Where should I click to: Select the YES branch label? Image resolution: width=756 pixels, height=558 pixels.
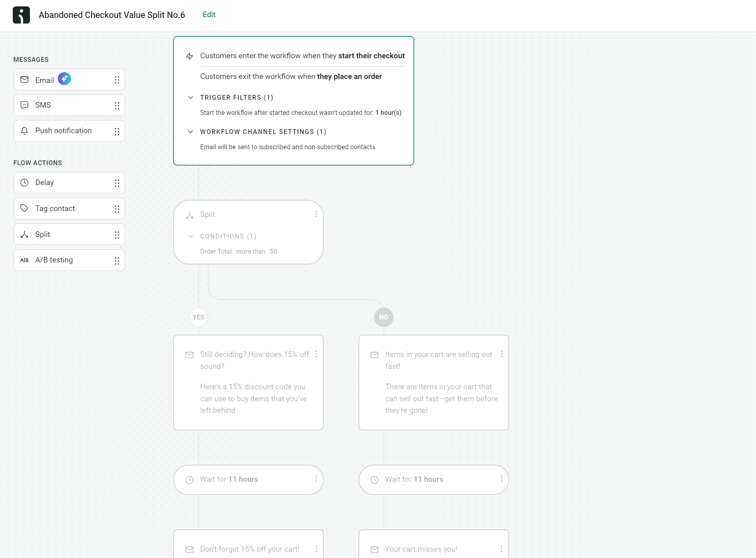click(198, 317)
